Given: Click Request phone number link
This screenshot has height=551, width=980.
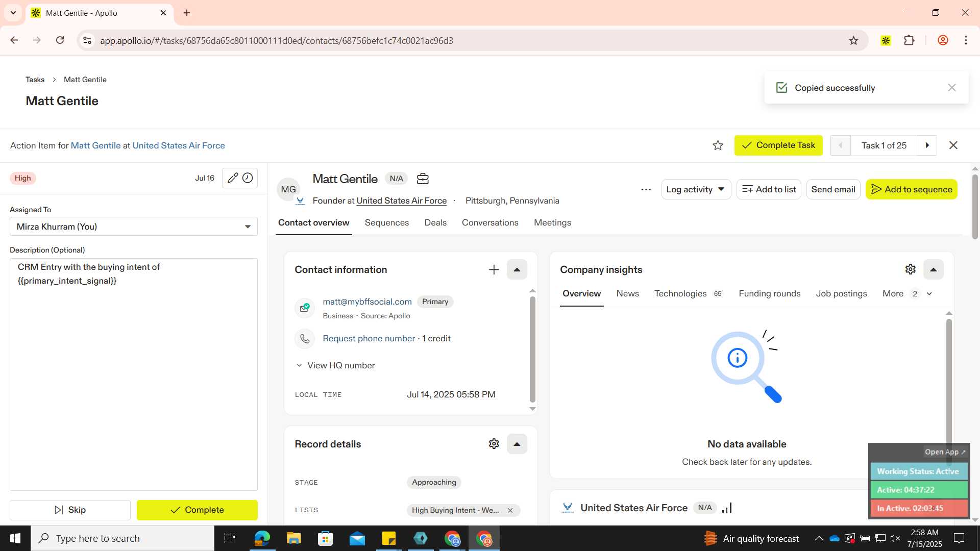Looking at the screenshot, I should click(x=369, y=339).
